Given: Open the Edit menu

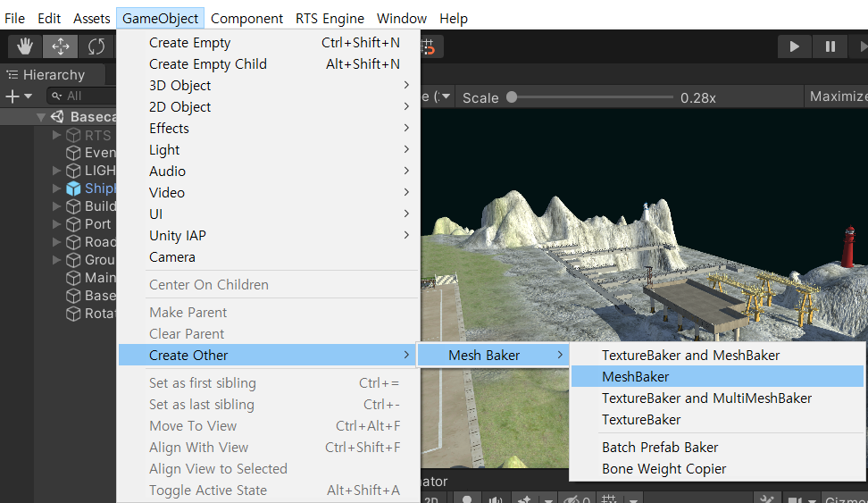Looking at the screenshot, I should click(49, 18).
